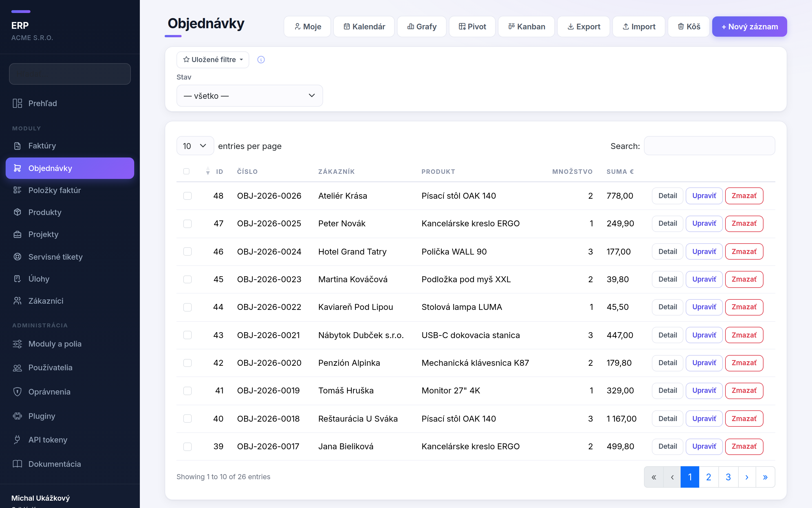Open the entries per page selector
The image size is (812, 508).
click(x=195, y=146)
